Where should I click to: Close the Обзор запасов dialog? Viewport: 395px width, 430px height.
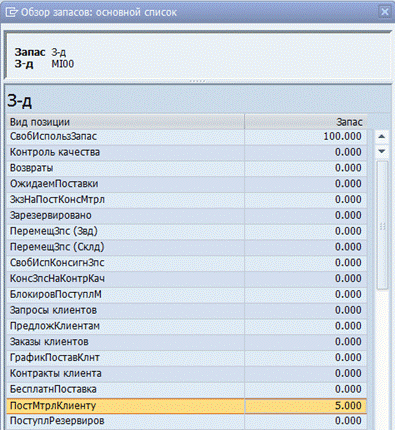(385, 12)
